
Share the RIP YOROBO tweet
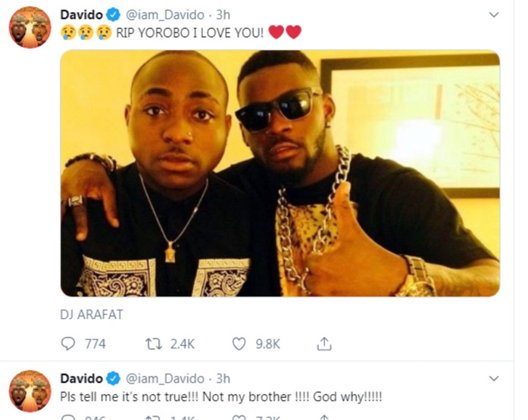[324, 344]
